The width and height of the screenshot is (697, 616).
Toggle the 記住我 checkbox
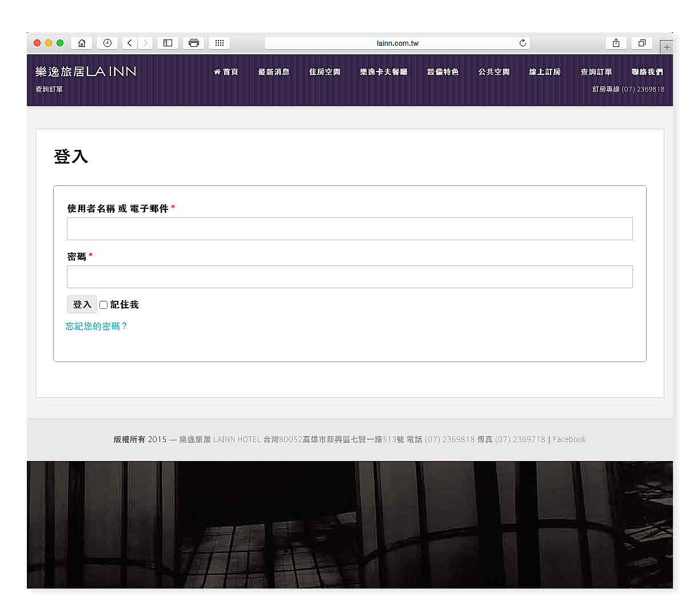103,305
